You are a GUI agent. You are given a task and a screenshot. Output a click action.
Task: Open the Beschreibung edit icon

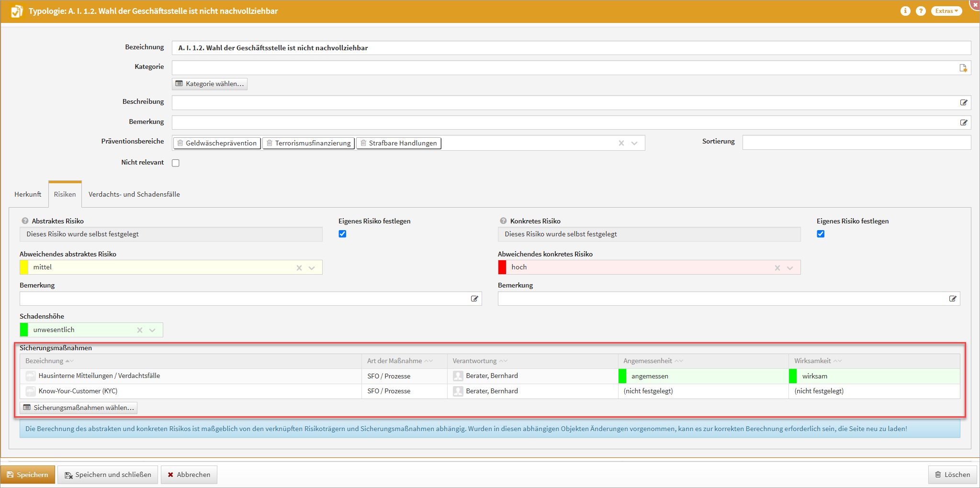click(964, 102)
